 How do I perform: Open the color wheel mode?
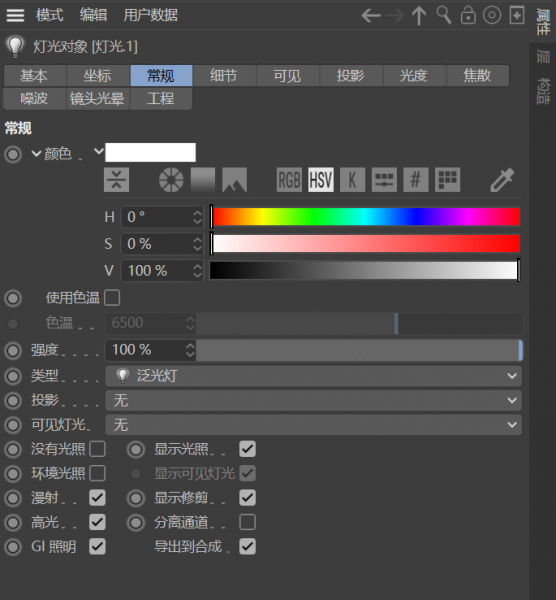171,180
